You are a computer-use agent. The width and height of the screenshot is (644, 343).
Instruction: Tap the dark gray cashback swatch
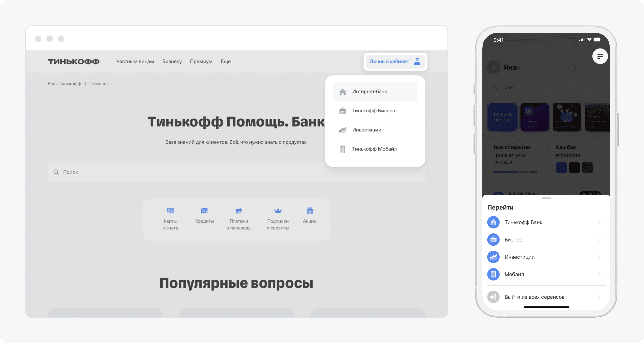587,168
